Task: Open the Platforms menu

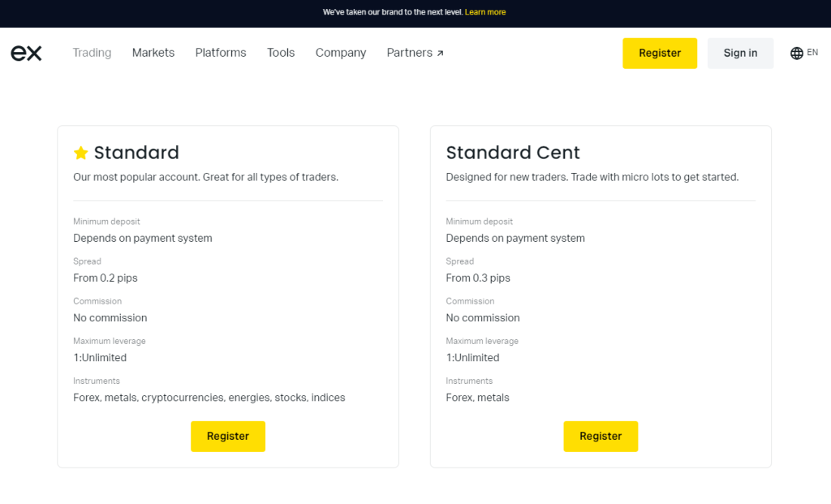Action: (221, 53)
